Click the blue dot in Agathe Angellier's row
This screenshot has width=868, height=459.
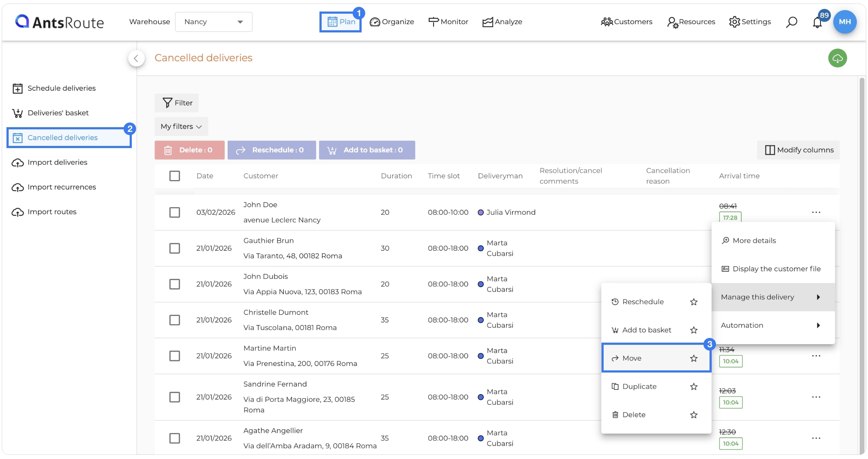click(x=480, y=438)
